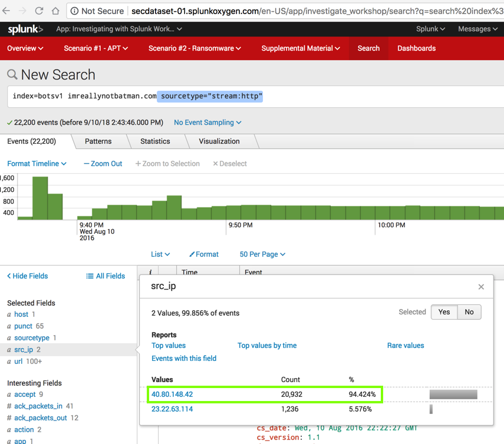
Task: Click the browser reload icon
Action: point(39,11)
